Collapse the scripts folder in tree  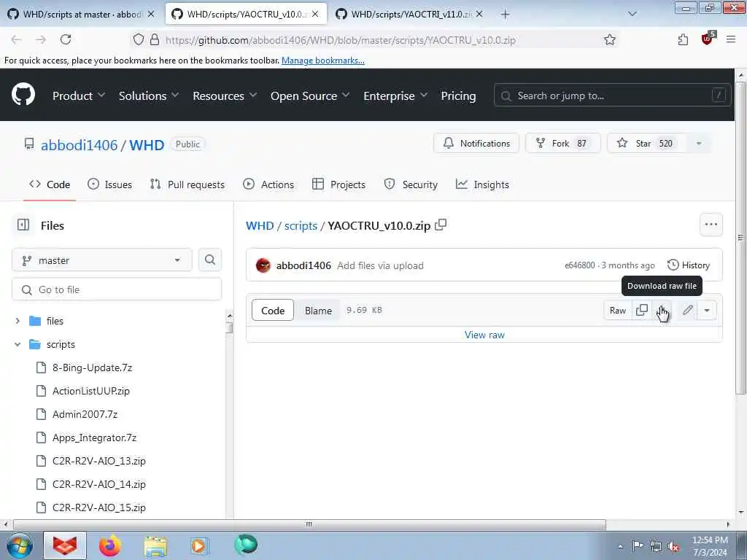18,344
